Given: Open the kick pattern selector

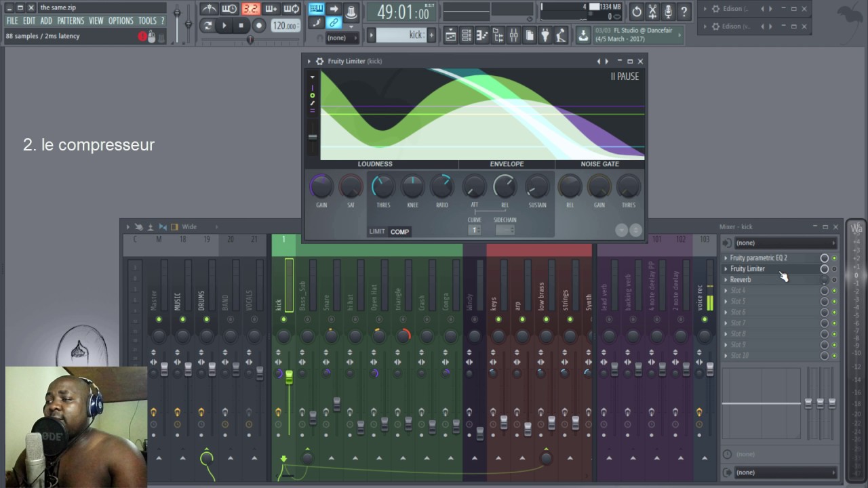Looking at the screenshot, I should [x=401, y=35].
